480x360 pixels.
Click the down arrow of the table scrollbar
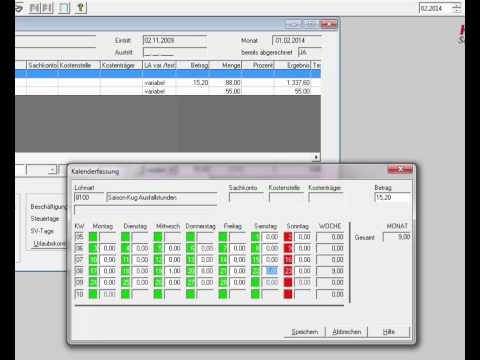pyautogui.click(x=316, y=157)
